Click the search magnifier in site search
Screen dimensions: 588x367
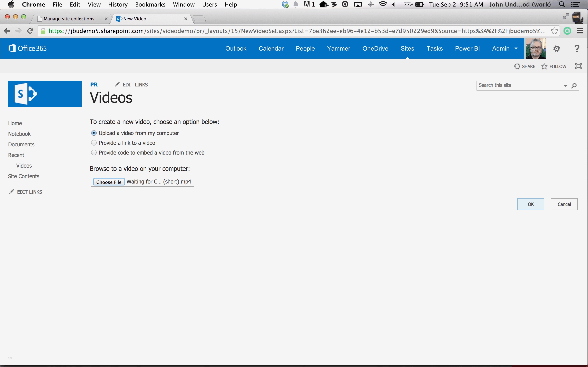(x=574, y=86)
